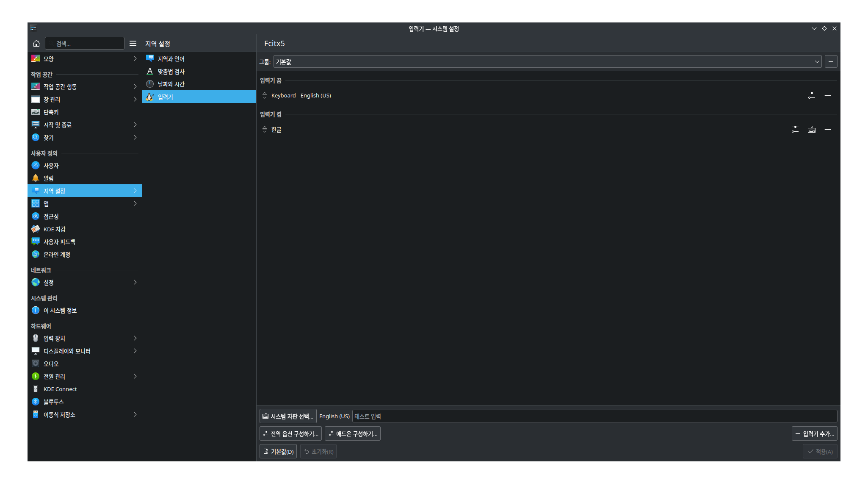Viewport: 868px width, 494px height.
Task: Expand 디스플레이와 모니터 category
Action: tap(85, 351)
